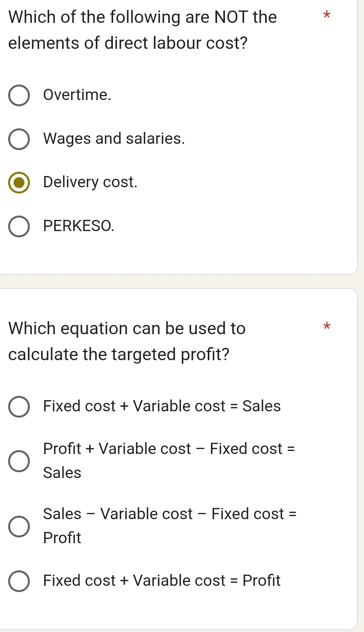
Task: Click the 'Delivery cost.' label text
Action: tap(90, 182)
